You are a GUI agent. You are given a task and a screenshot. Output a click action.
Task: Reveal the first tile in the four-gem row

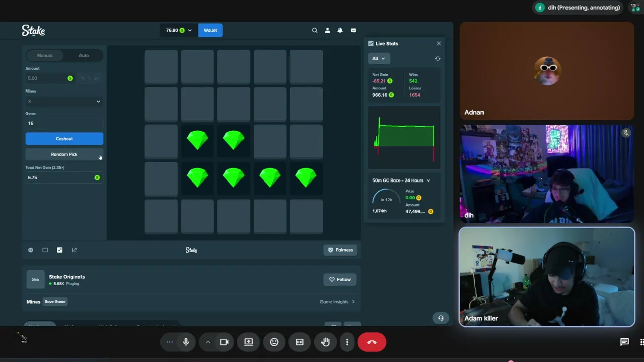point(161,178)
